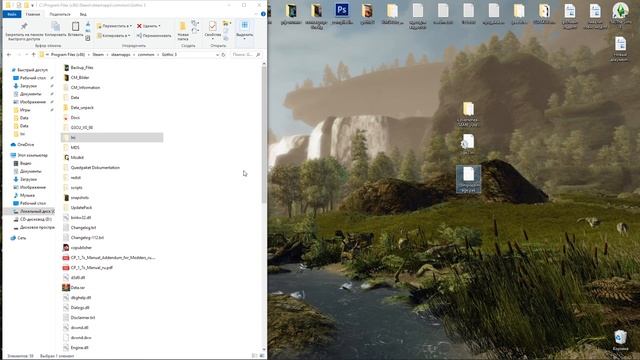Click the blue Help icon in ribbon
The width and height of the screenshot is (640, 360).
coord(263,14)
